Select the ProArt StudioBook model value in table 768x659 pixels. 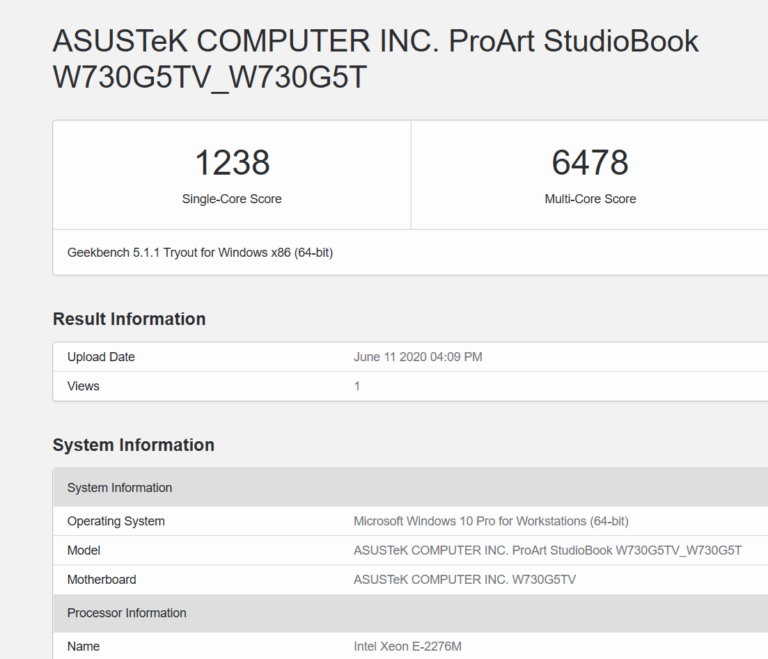548,550
